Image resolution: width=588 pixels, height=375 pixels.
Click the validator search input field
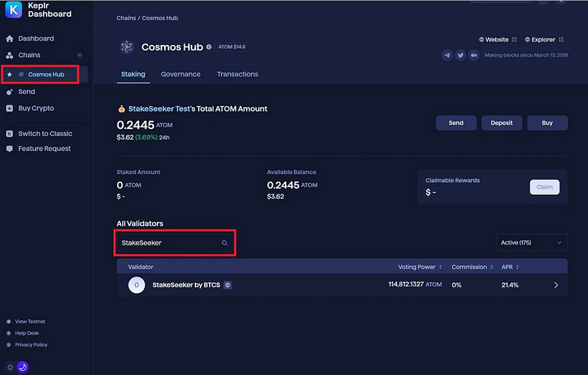tap(175, 243)
